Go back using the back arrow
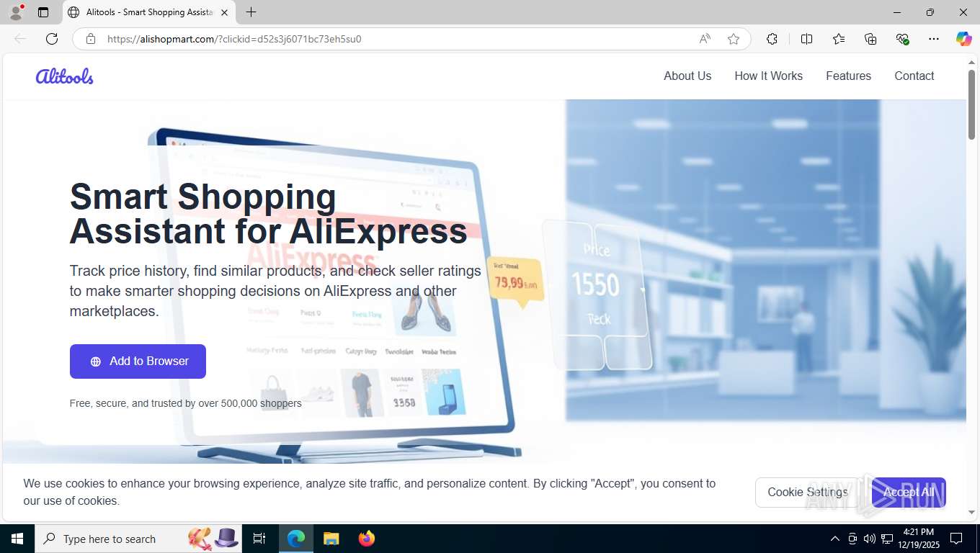The height and width of the screenshot is (553, 980). tap(20, 39)
